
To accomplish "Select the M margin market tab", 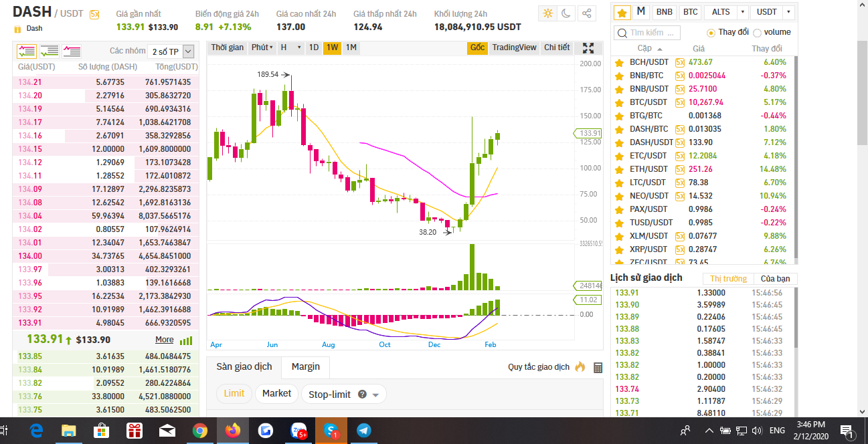I will (x=641, y=12).
